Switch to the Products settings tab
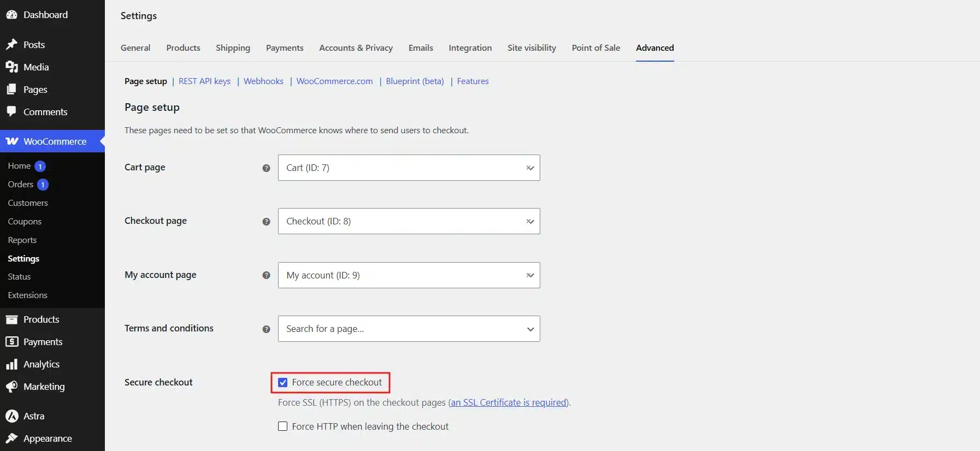Viewport: 980px width, 451px height. click(x=184, y=48)
